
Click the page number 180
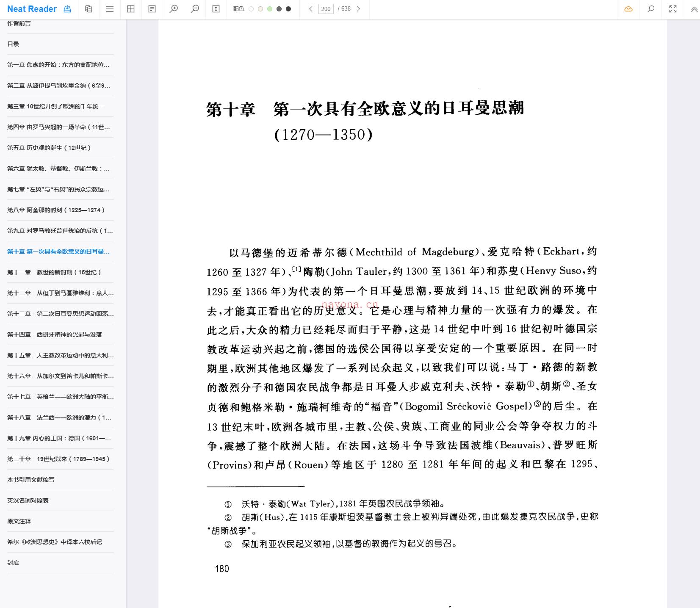coord(222,569)
